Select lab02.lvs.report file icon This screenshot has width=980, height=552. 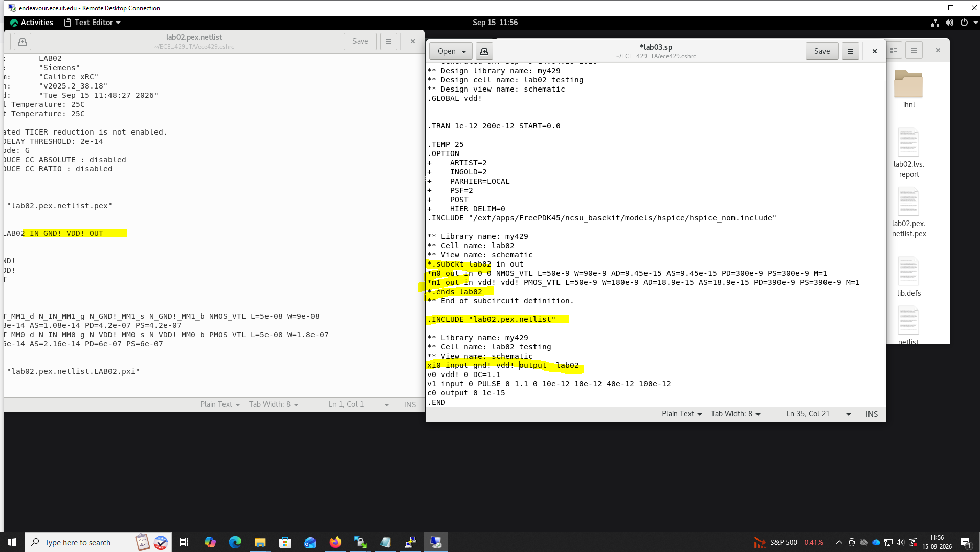(908, 152)
